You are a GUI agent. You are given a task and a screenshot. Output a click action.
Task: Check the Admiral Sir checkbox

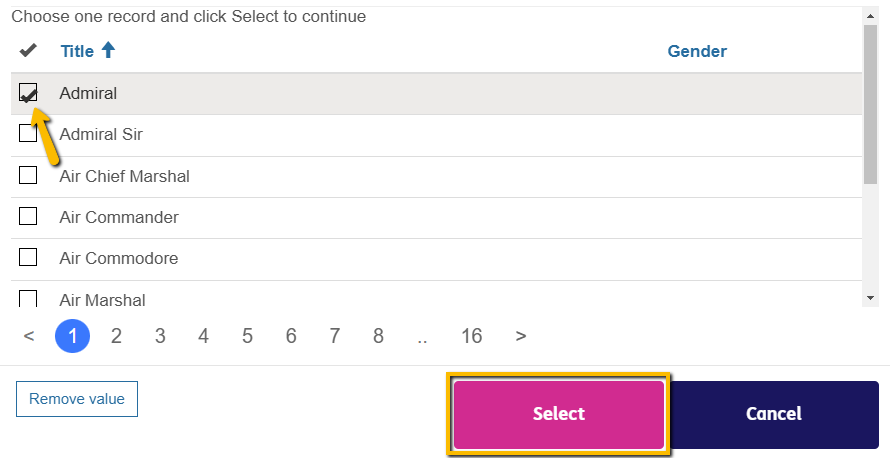28,134
